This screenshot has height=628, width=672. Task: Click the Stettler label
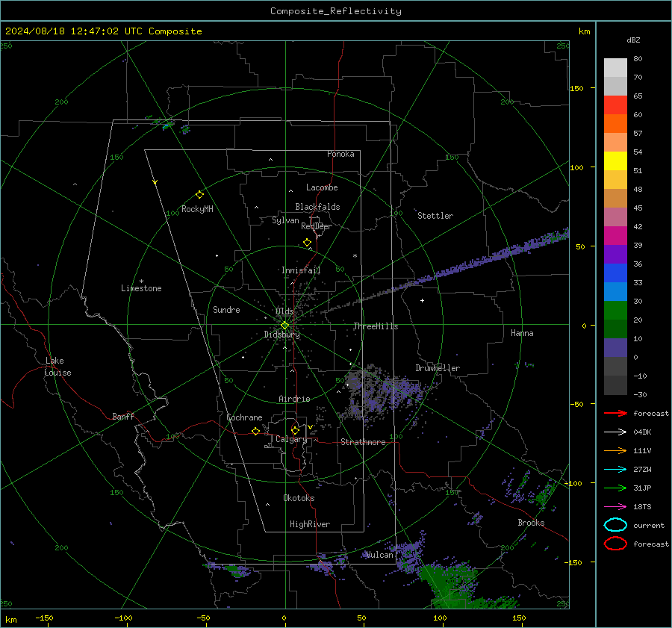coord(435,216)
